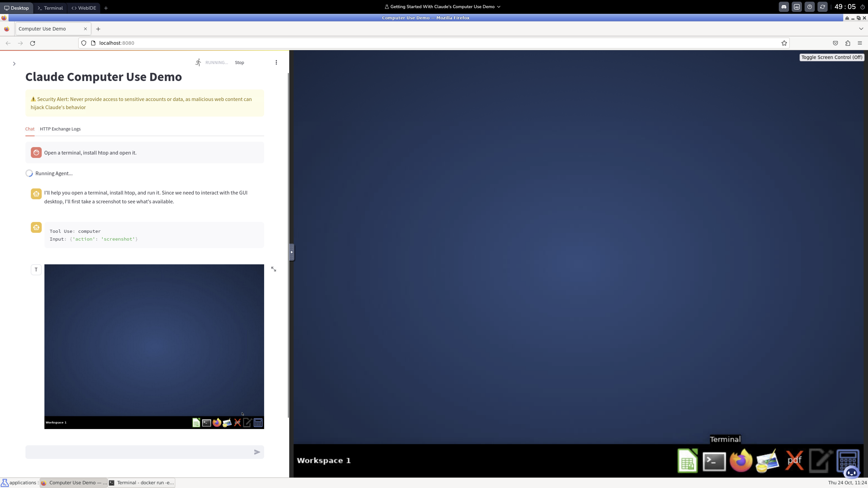This screenshot has width=868, height=488.
Task: Open Firefox from the VNC desktop dock
Action: (x=741, y=460)
